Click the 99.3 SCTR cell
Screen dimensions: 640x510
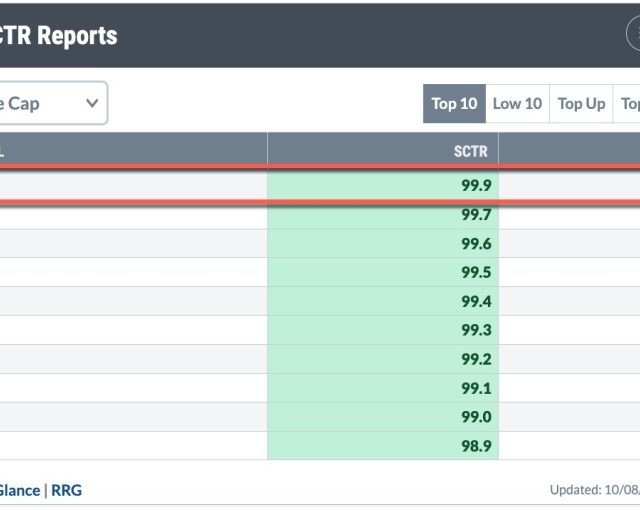coord(383,330)
